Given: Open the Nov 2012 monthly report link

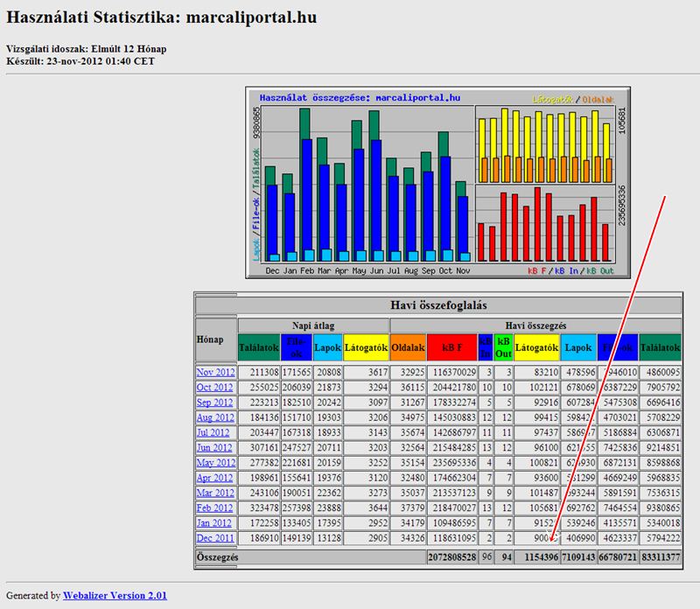Looking at the screenshot, I should 215,372.
